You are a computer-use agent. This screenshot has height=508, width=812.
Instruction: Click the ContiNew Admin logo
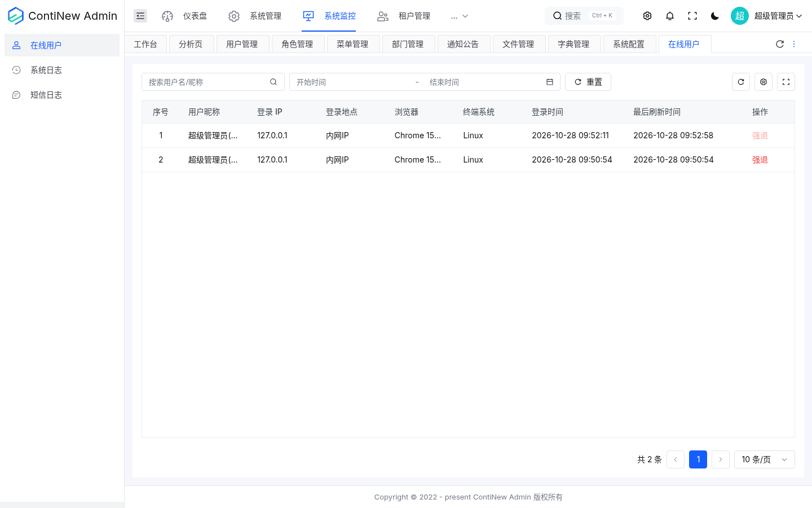(62, 16)
